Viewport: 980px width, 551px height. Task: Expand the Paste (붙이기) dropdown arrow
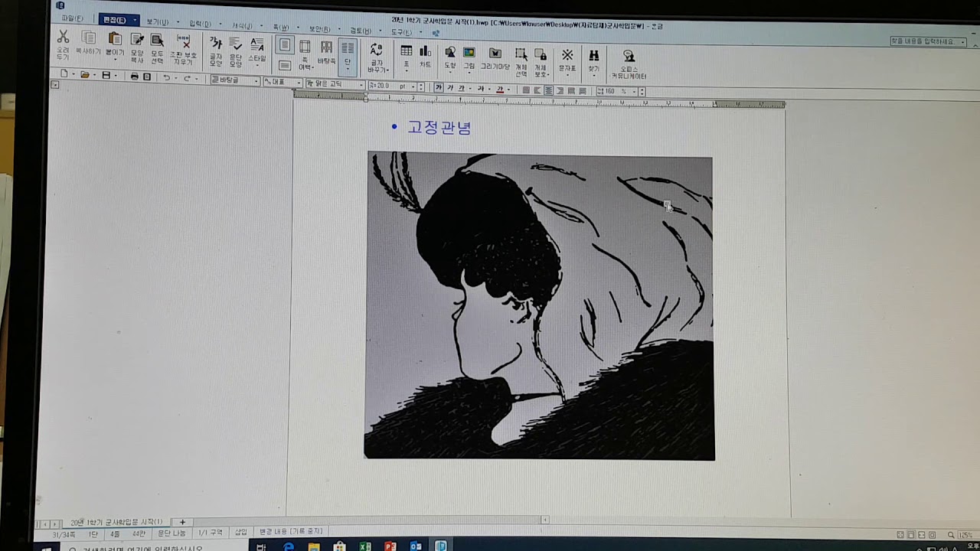tap(115, 60)
